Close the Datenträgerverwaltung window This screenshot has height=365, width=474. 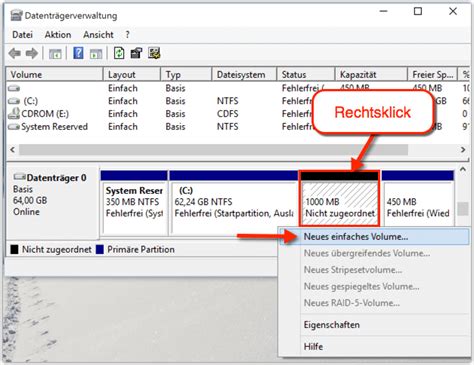click(x=453, y=11)
